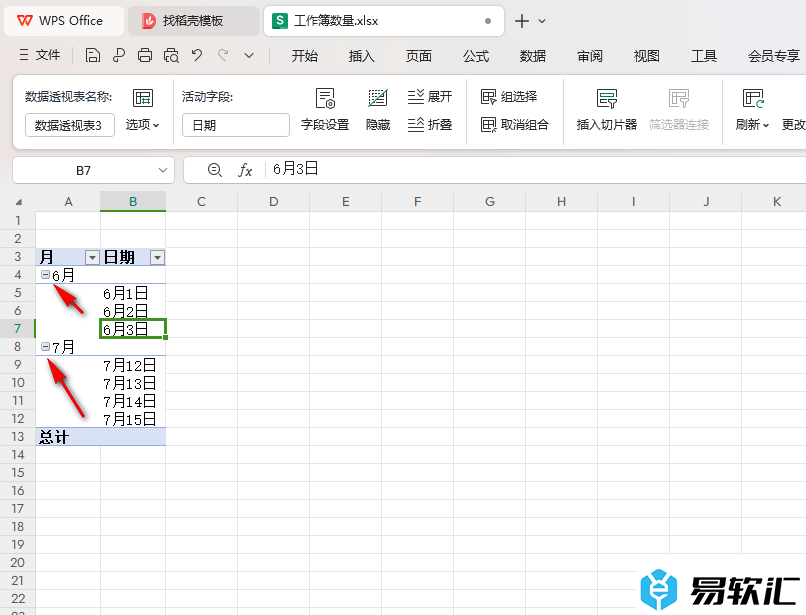Open the Name Box dropdown arrow

click(163, 170)
